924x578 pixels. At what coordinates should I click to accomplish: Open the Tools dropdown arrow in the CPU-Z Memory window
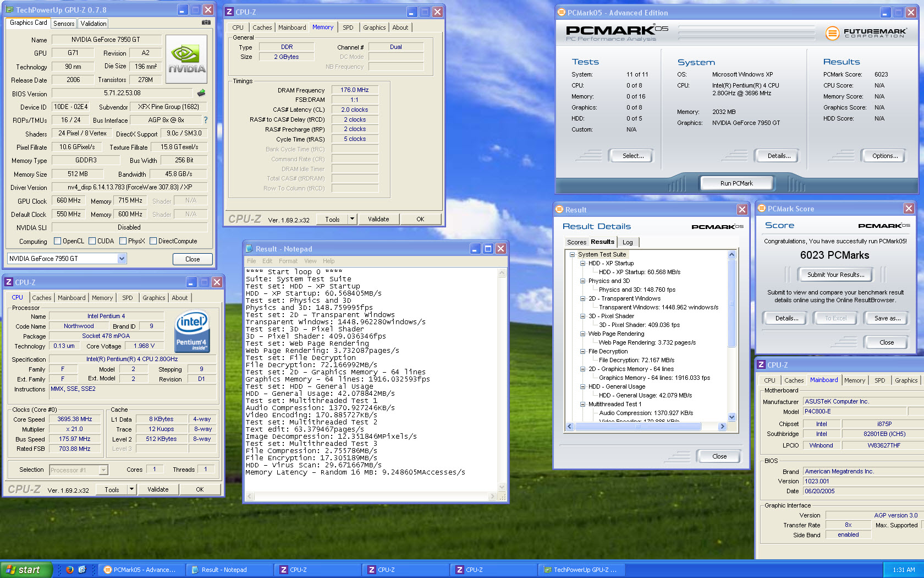tap(352, 219)
